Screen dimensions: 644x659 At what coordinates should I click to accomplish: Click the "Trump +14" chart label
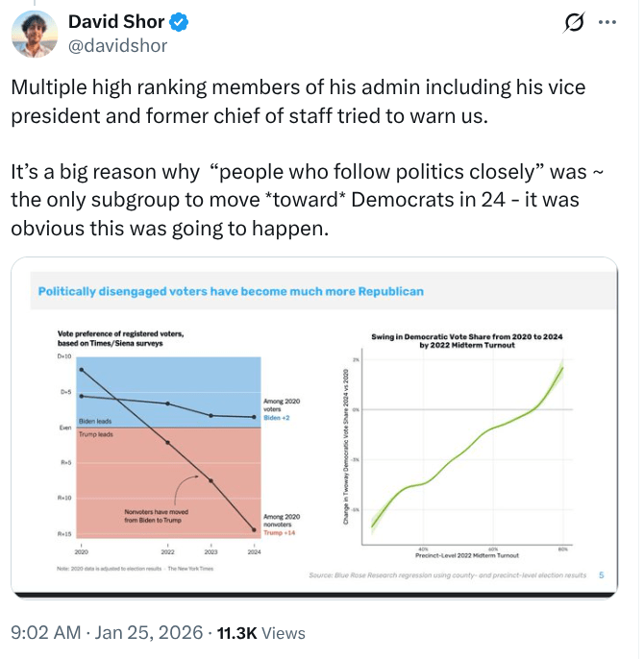coord(280,533)
